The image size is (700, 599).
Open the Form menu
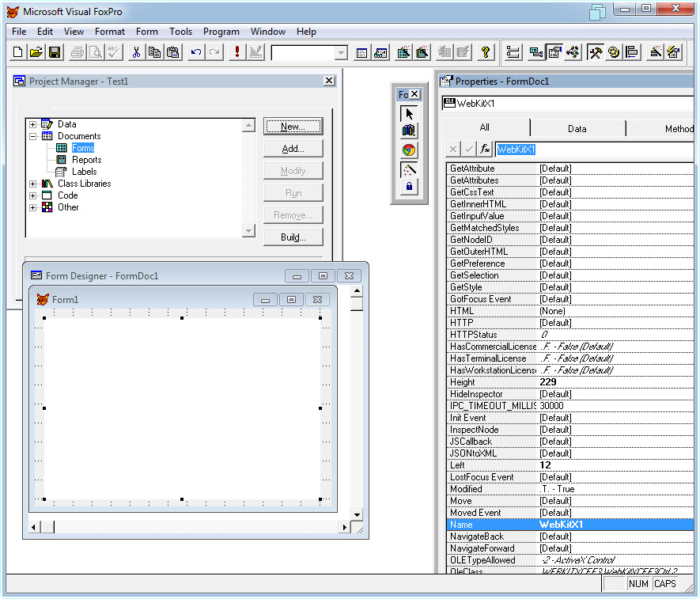147,32
